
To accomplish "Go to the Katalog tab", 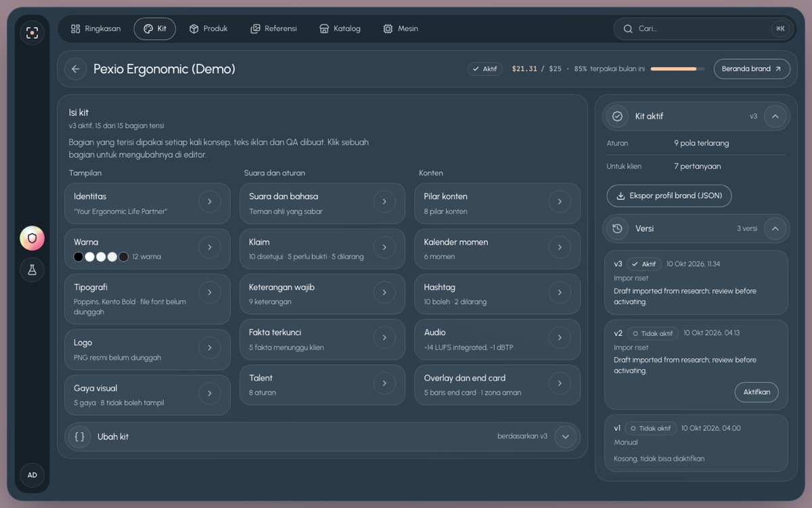I will coord(340,29).
